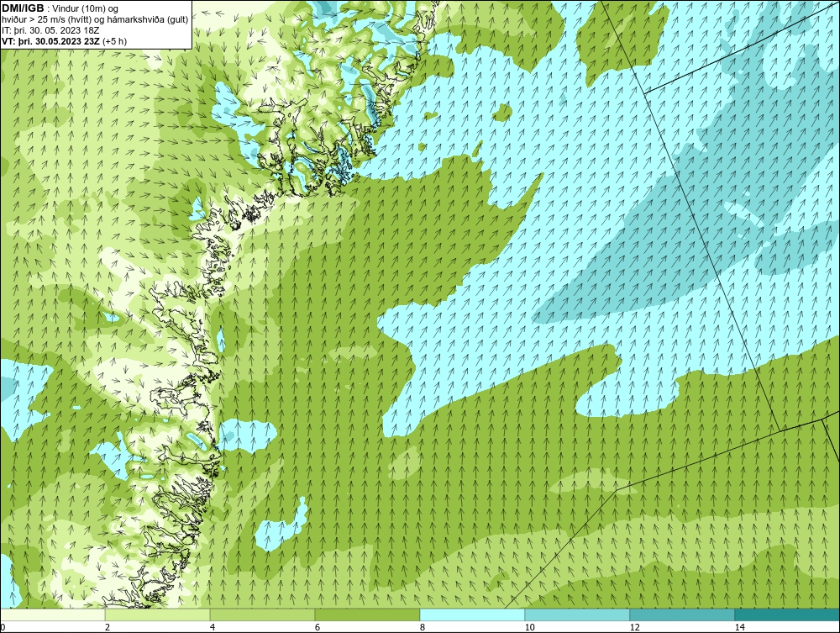Click the legend value label "10"
840x633 pixels.
coord(529,627)
